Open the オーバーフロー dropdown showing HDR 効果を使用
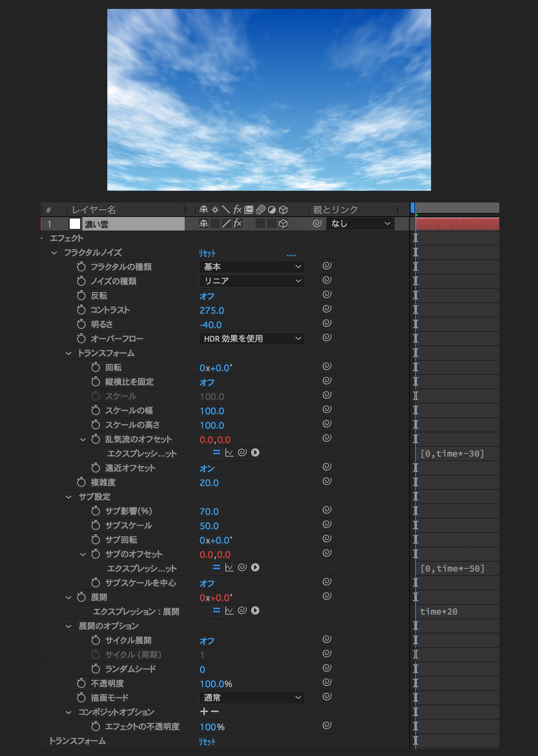Viewport: 538px width, 756px height. [x=252, y=339]
